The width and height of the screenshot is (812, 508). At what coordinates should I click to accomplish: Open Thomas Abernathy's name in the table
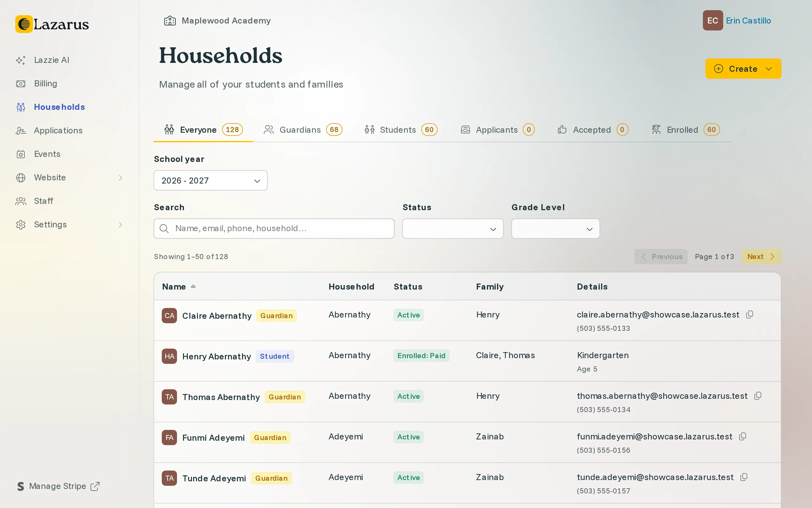221,397
